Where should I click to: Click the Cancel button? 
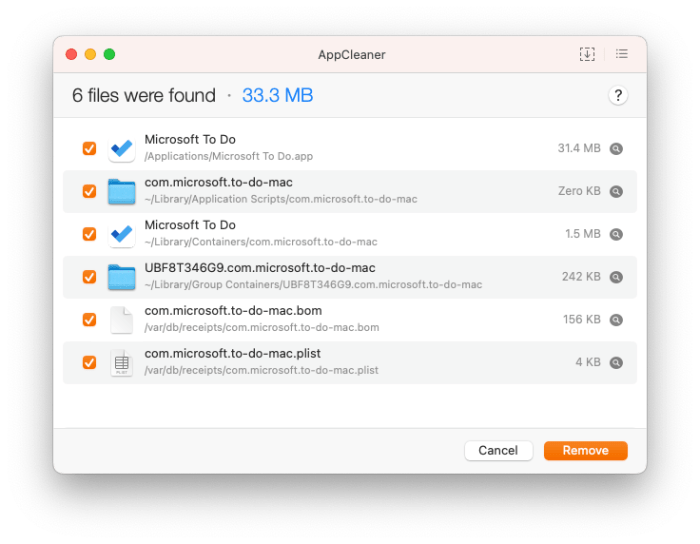(x=498, y=451)
